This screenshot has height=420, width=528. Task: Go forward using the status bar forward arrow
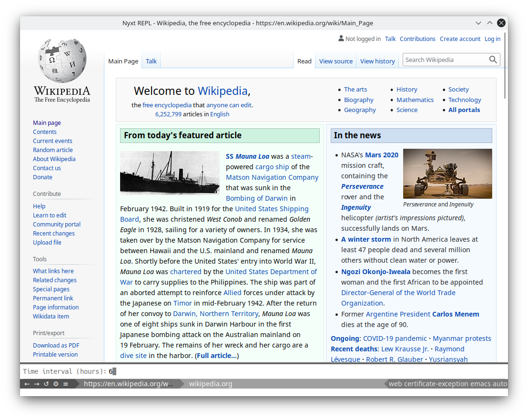pyautogui.click(x=37, y=384)
